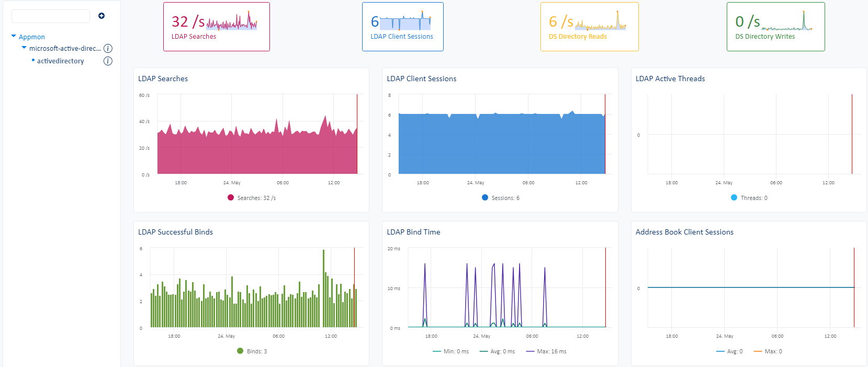868x367 pixels.
Task: Collapse the microsoft-active-directory tree arrow
Action: [24, 48]
